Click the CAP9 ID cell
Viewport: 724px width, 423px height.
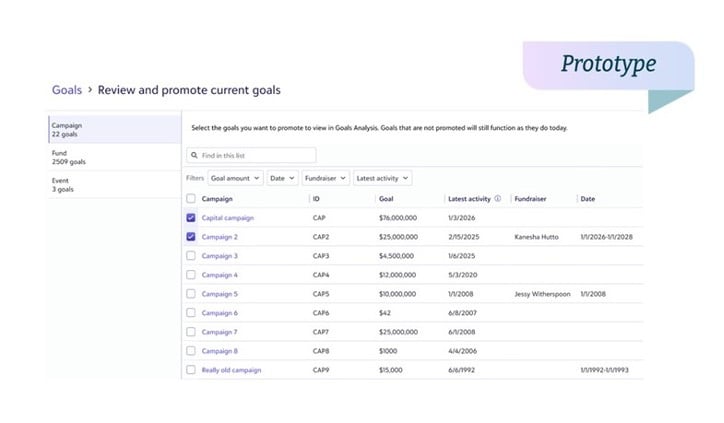[321, 370]
